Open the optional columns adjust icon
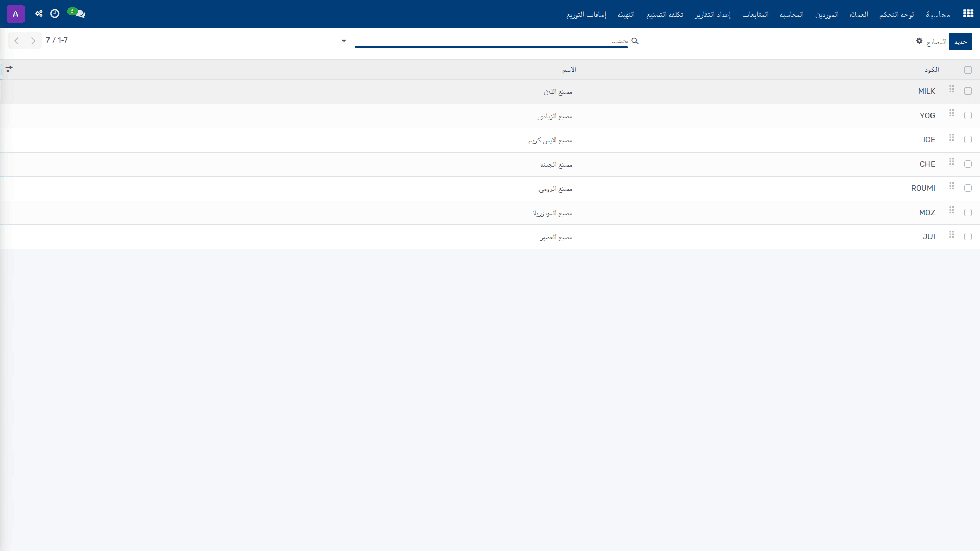Screen dimensions: 980x551 click(x=9, y=69)
